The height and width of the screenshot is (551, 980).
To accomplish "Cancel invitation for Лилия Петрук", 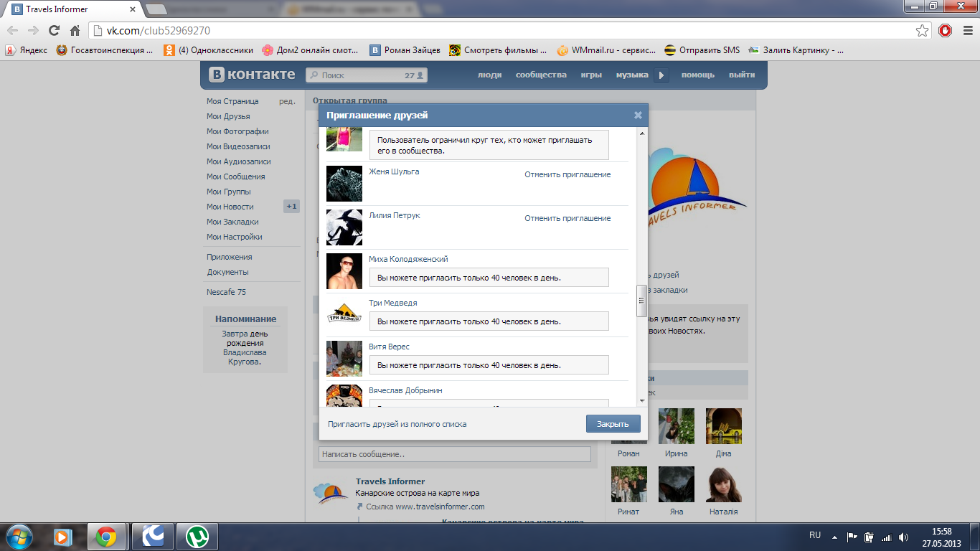I will pyautogui.click(x=567, y=218).
